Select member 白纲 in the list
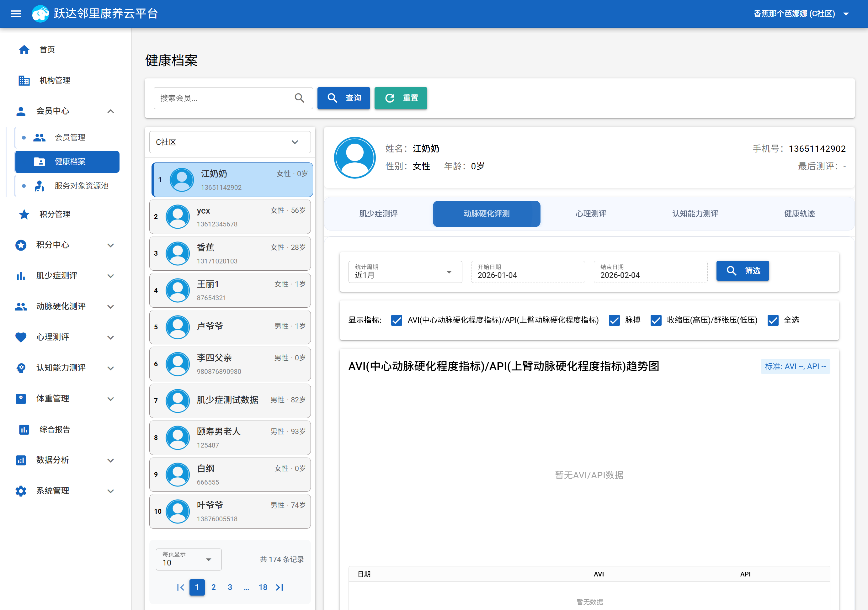Screen dimensions: 868x610 coord(230,475)
